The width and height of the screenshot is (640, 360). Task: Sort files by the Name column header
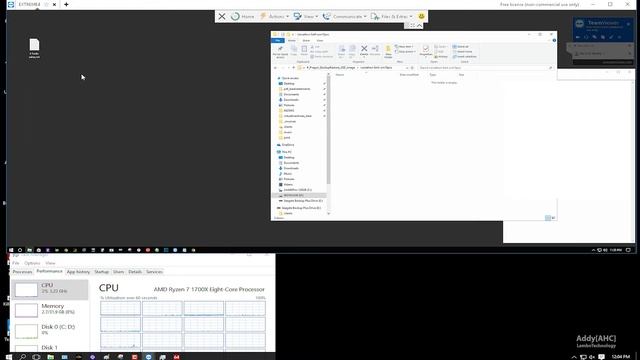point(340,75)
